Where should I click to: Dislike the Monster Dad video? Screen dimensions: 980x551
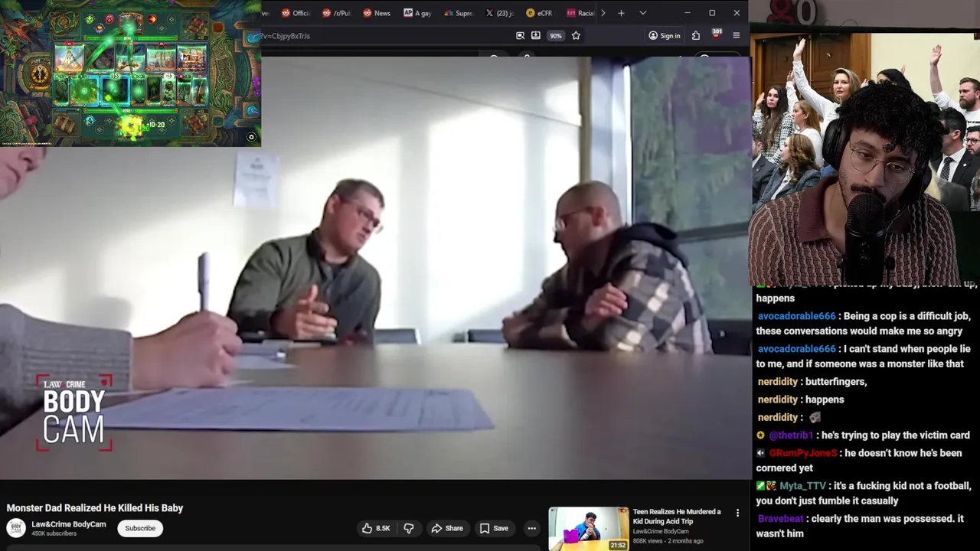(x=408, y=528)
